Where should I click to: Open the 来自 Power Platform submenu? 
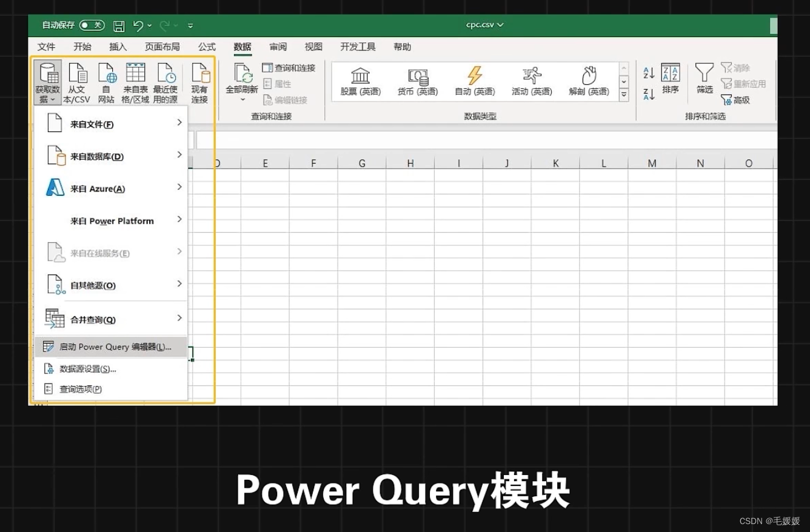point(111,221)
